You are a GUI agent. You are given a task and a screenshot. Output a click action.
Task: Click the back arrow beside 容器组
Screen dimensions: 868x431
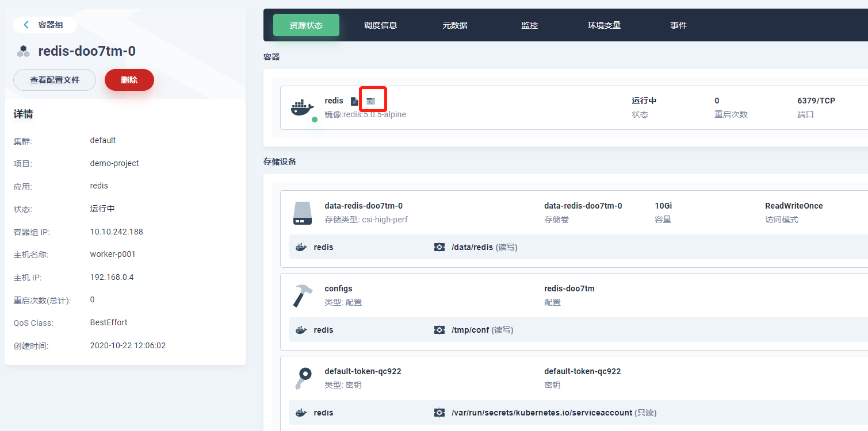pos(26,25)
